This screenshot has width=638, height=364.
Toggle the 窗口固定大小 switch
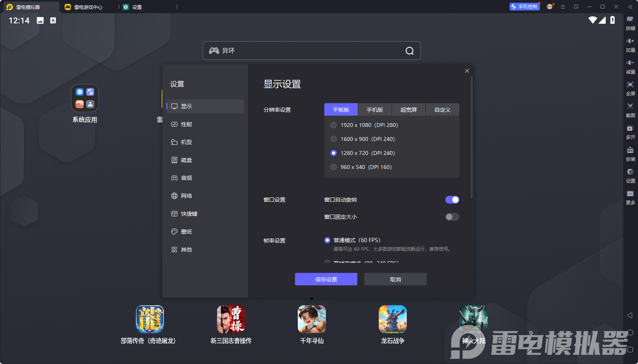452,217
